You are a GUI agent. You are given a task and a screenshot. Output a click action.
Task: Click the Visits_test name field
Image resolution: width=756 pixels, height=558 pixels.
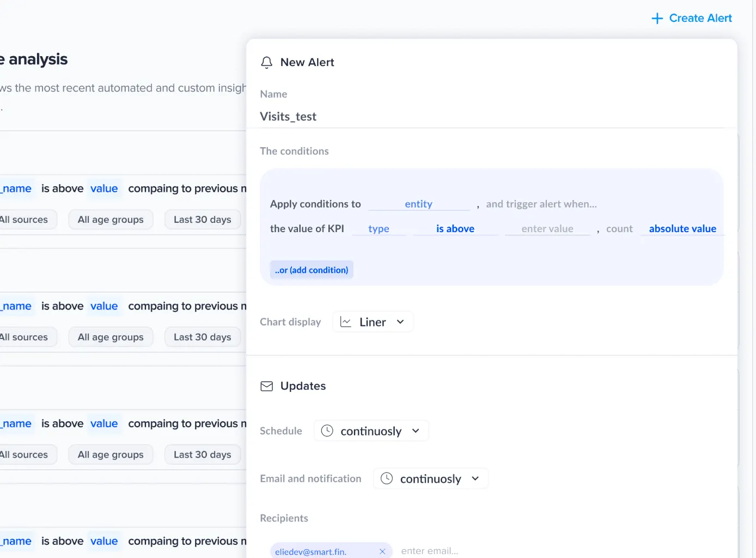[x=492, y=117]
